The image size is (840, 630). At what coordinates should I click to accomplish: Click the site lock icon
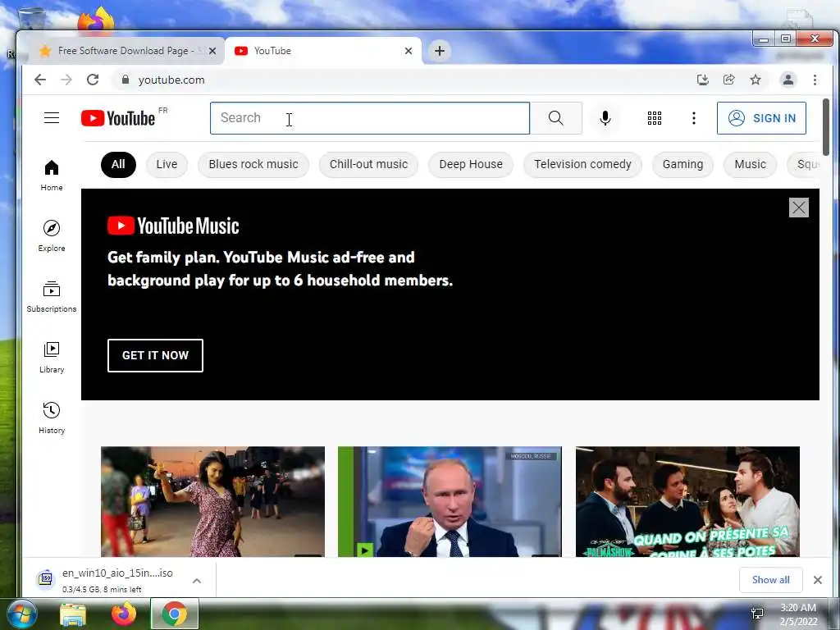(x=126, y=80)
